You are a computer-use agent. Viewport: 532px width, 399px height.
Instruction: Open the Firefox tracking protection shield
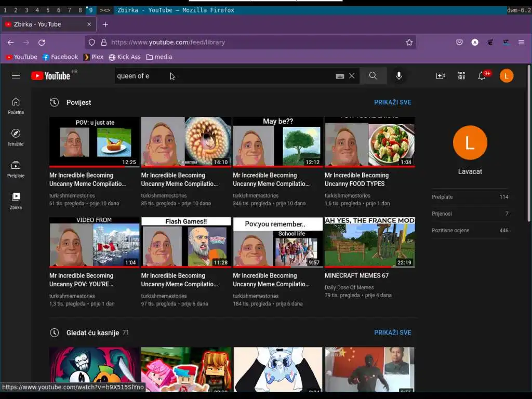click(92, 43)
